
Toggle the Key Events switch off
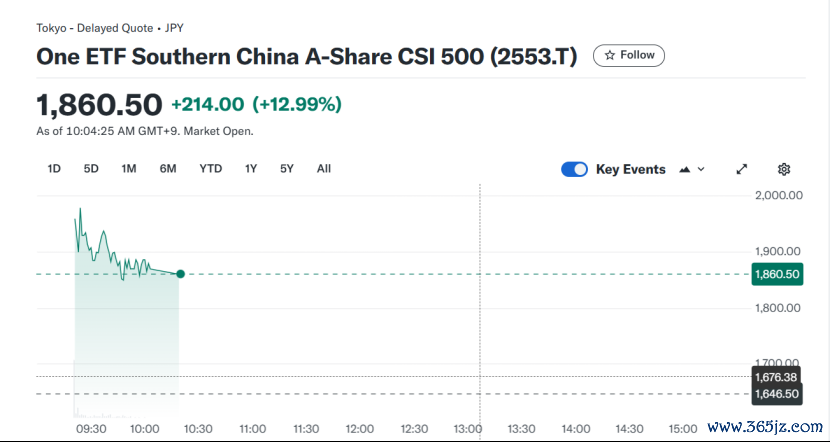[x=574, y=169]
